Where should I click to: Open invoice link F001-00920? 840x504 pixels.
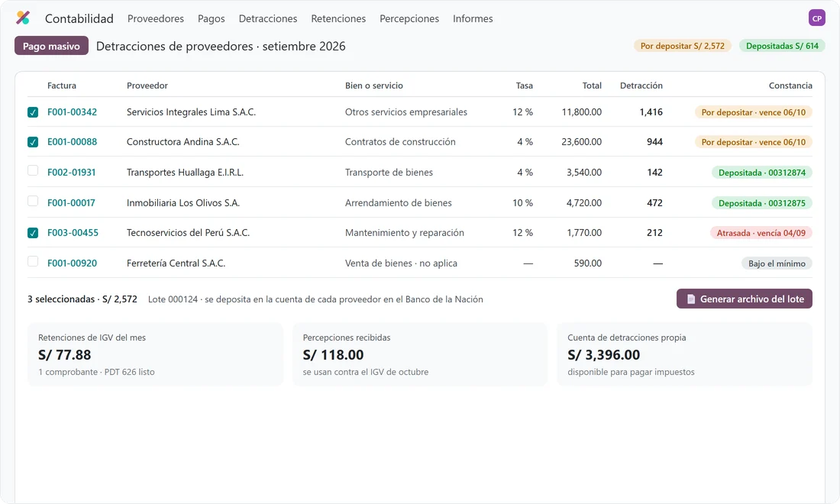(73, 263)
